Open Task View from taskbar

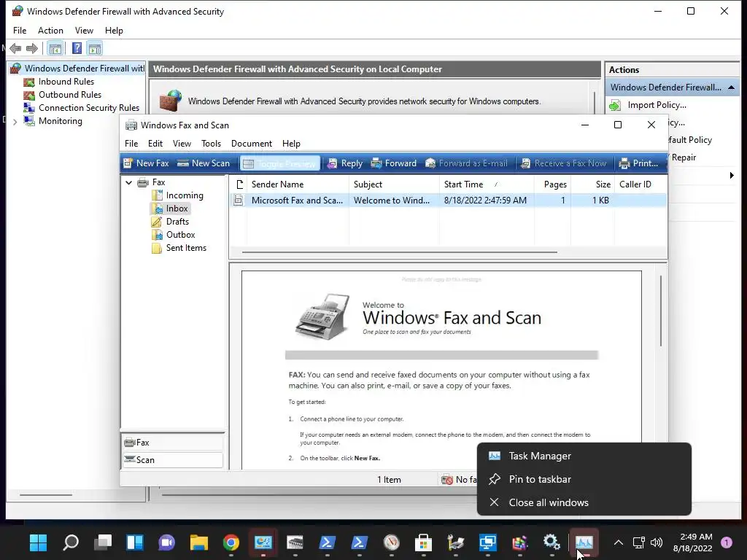click(102, 542)
